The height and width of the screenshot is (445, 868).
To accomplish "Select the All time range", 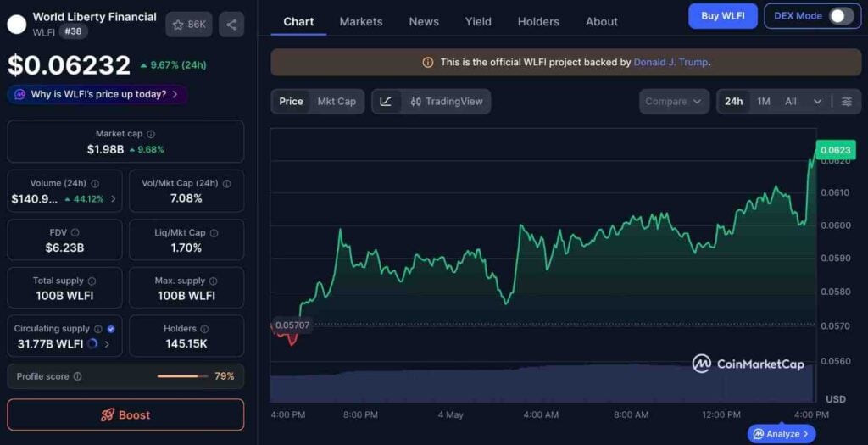I will 791,101.
